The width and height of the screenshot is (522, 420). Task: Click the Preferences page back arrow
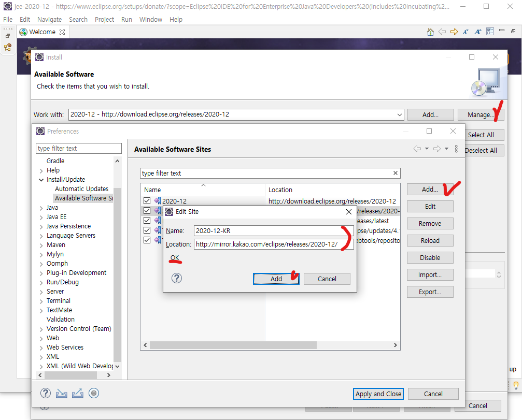click(417, 149)
